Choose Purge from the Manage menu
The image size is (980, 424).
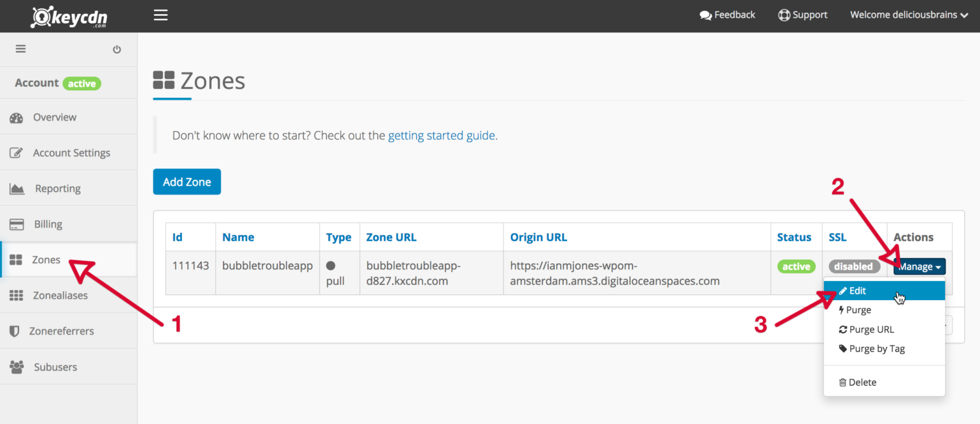coord(885,310)
